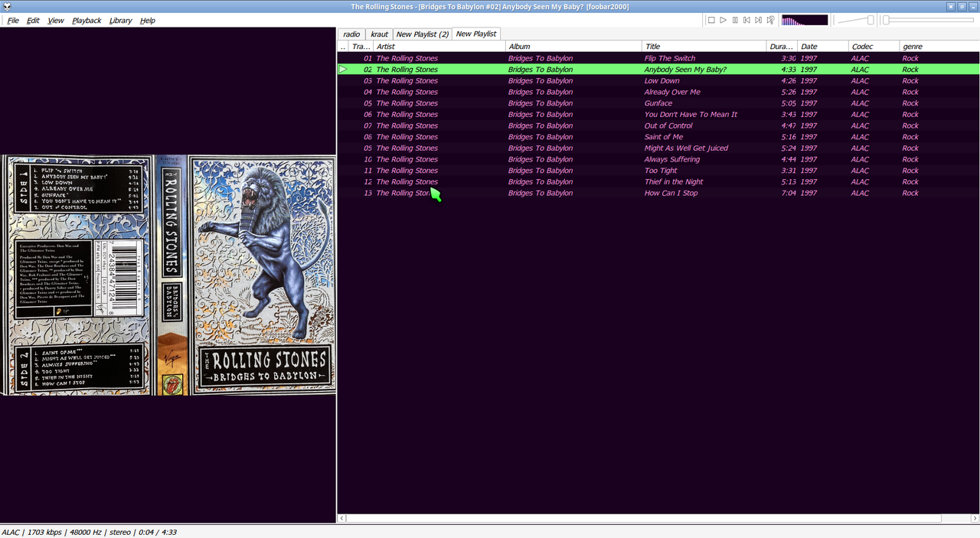Select track Gunface

[x=658, y=103]
